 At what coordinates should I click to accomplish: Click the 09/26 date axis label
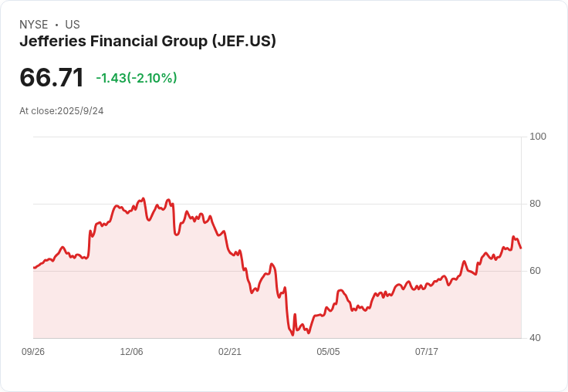click(x=33, y=352)
